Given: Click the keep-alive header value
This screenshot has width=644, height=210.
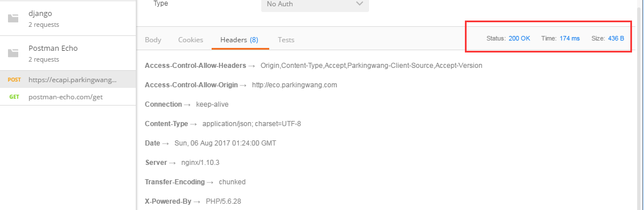Looking at the screenshot, I should coord(212,104).
